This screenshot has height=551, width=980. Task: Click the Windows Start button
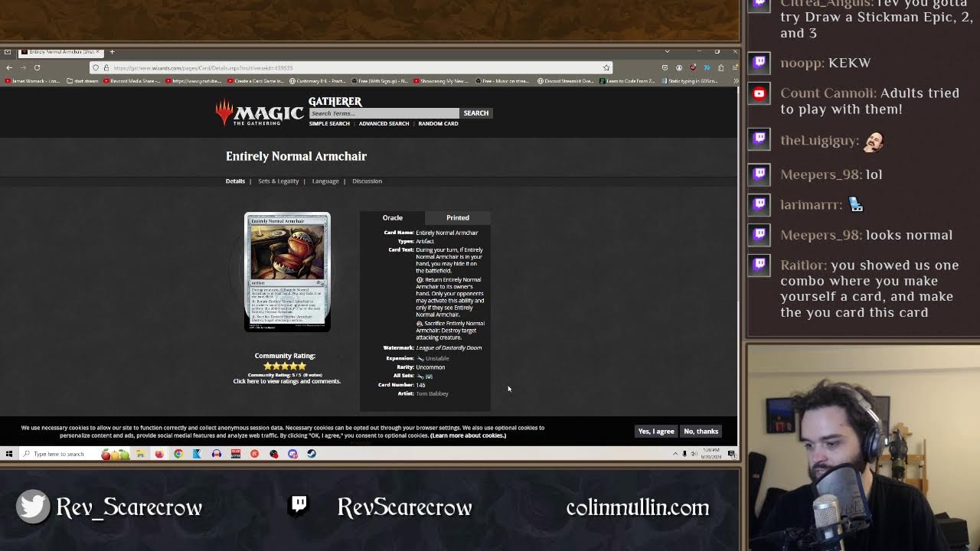[x=9, y=454]
